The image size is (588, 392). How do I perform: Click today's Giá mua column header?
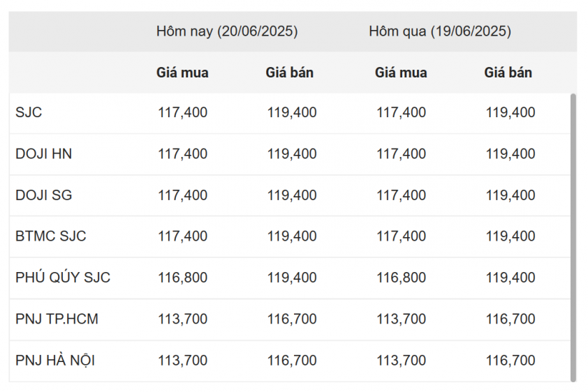(182, 73)
